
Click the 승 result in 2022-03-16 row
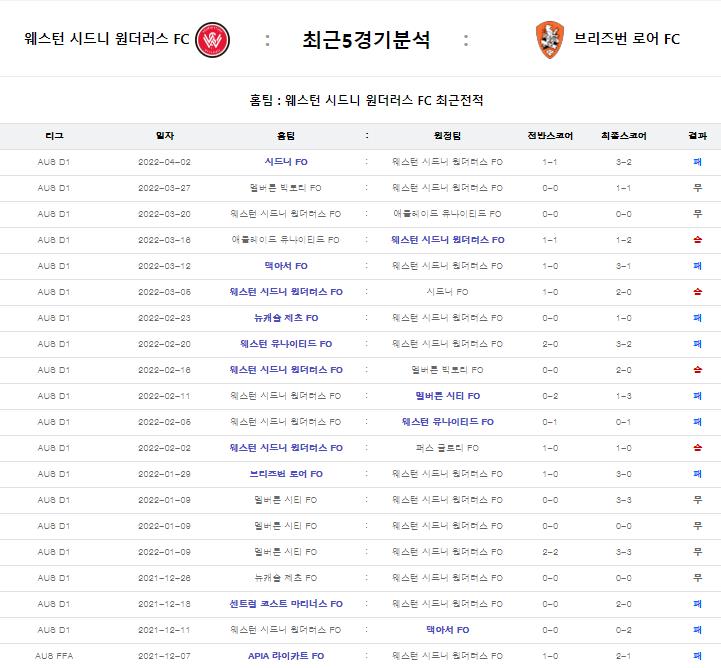pyautogui.click(x=698, y=240)
